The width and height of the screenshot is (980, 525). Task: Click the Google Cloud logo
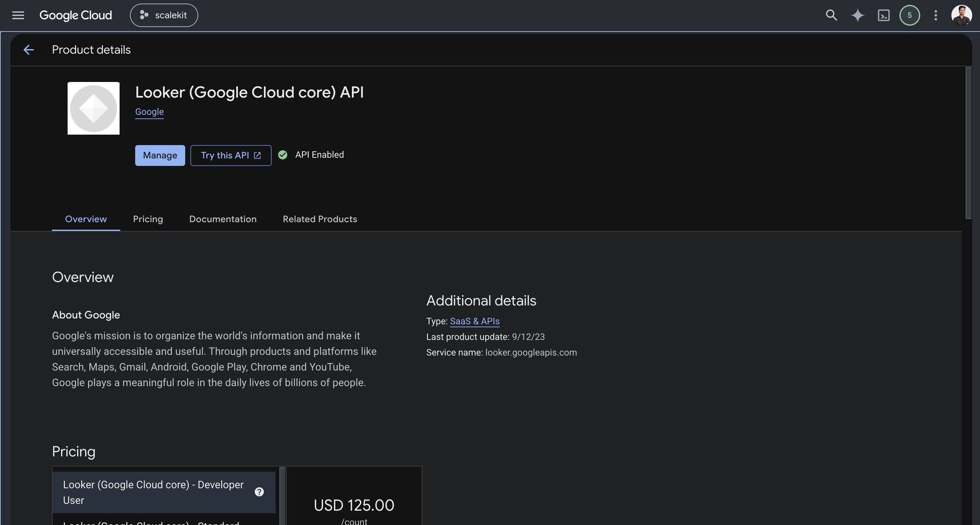(75, 15)
